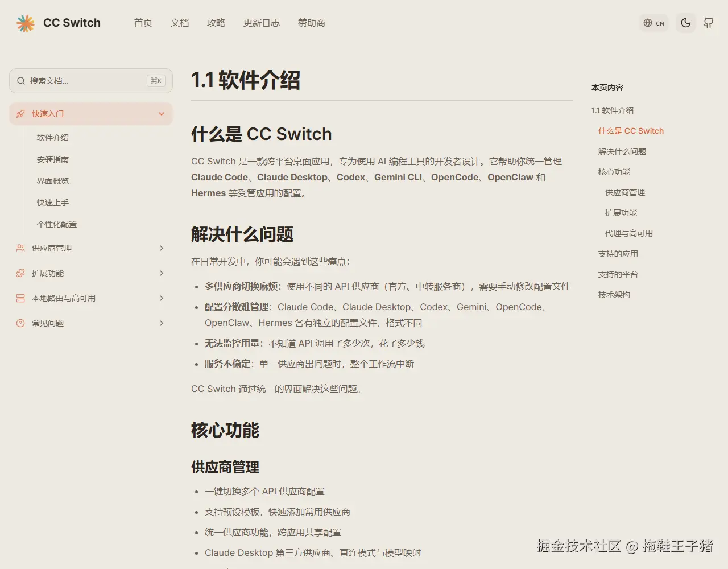
Task: Click the puzzle icon beside 扩展功能
Action: [20, 273]
